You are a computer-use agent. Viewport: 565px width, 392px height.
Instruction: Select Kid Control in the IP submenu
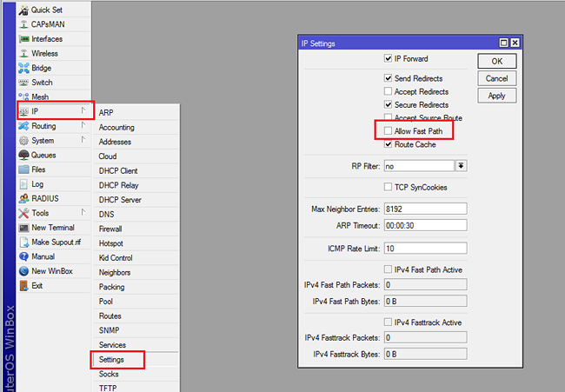coord(136,258)
